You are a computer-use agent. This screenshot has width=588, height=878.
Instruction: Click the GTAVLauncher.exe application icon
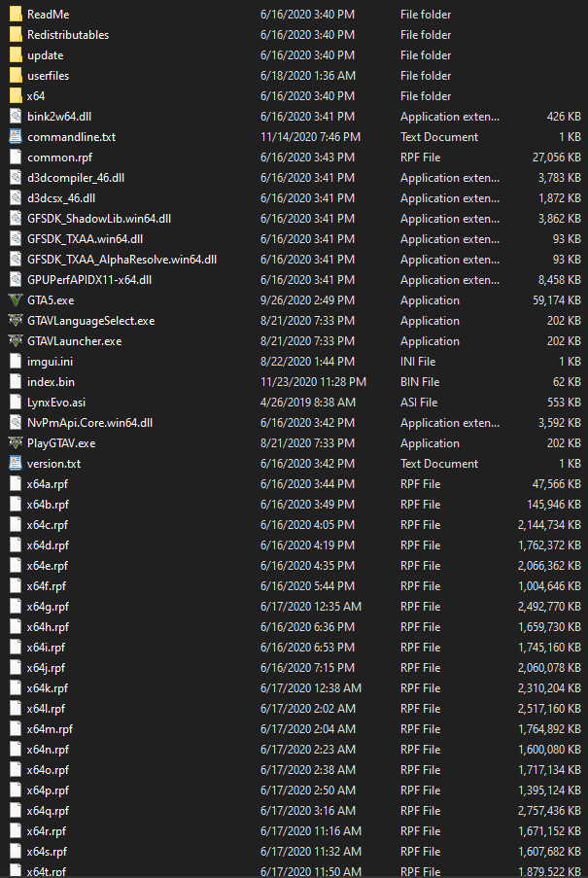click(16, 341)
